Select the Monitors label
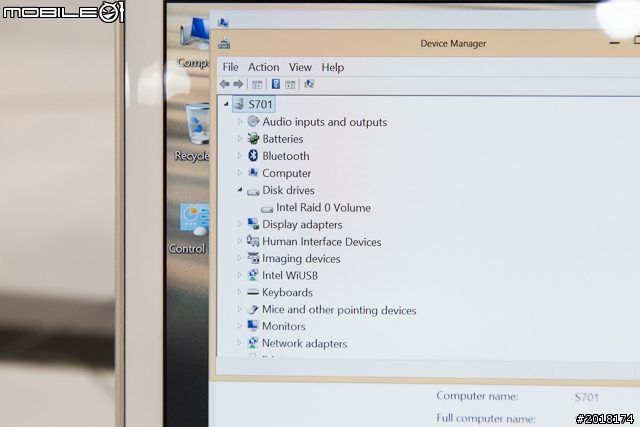Viewport: 640px width, 427px height. [x=284, y=327]
